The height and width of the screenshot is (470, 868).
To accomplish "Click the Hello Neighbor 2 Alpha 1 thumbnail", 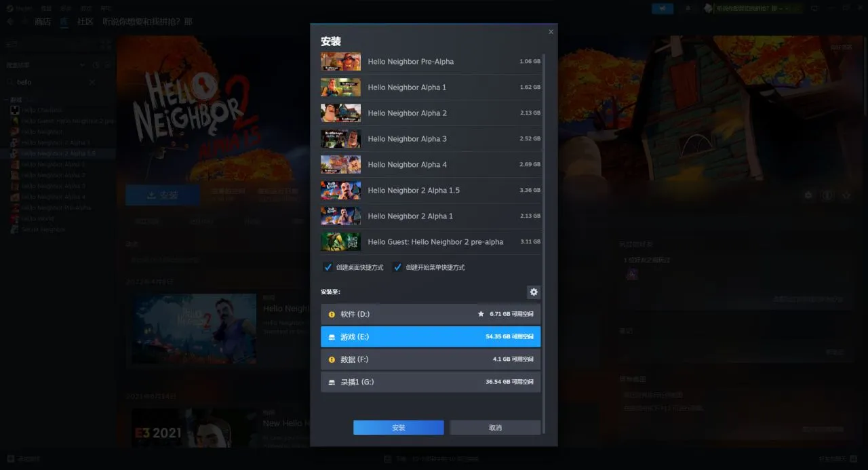I will point(340,216).
